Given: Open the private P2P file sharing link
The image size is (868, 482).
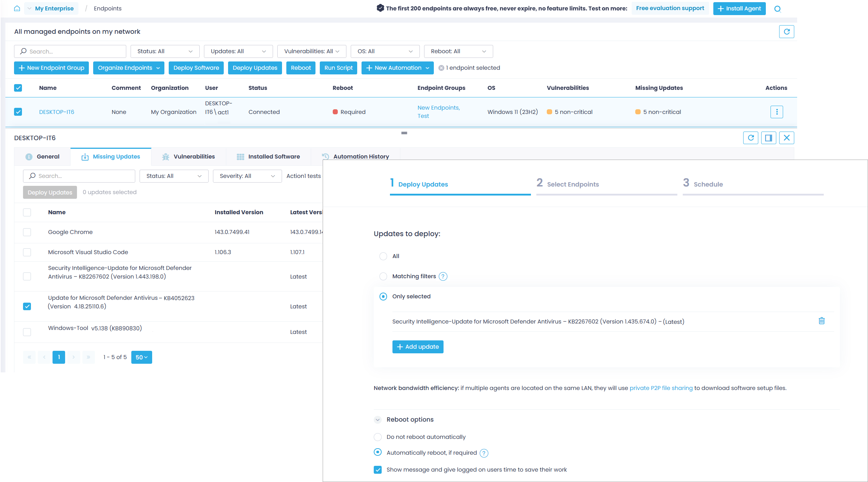Looking at the screenshot, I should point(661,388).
